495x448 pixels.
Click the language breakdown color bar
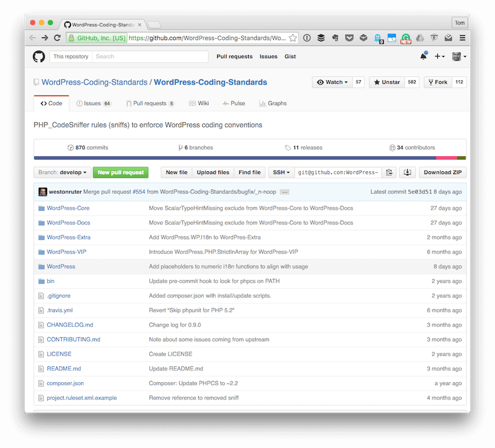(x=250, y=158)
